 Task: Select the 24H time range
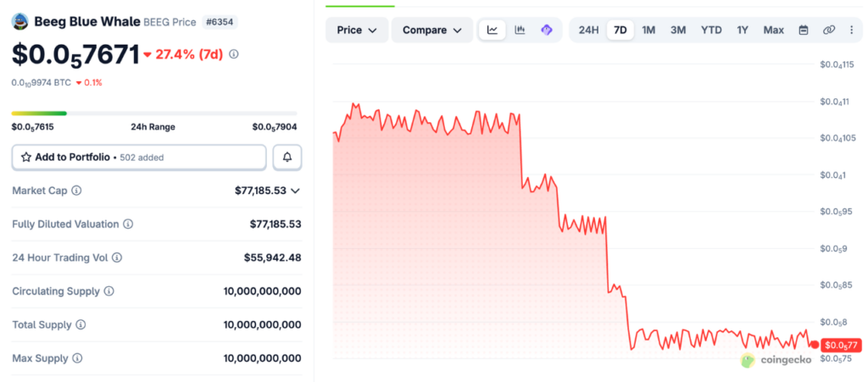[x=588, y=30]
